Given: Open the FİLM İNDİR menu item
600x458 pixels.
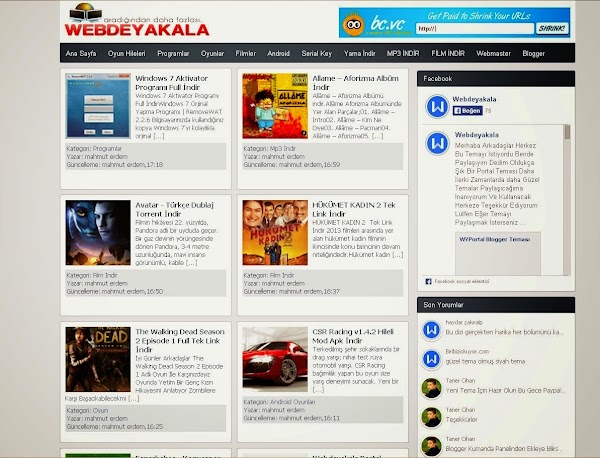Looking at the screenshot, I should click(x=448, y=54).
